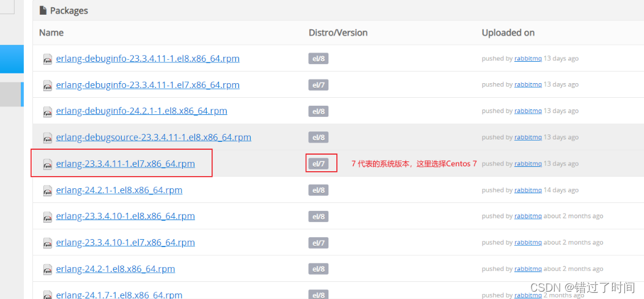644x299 pixels.
Task: Select the blue highlighted sidebar item
Action: [x=12, y=59]
